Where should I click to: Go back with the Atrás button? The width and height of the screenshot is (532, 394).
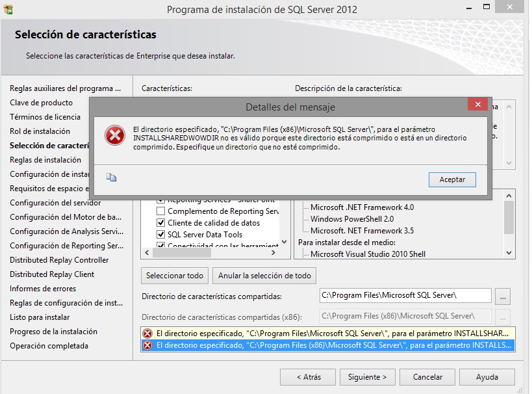point(308,377)
